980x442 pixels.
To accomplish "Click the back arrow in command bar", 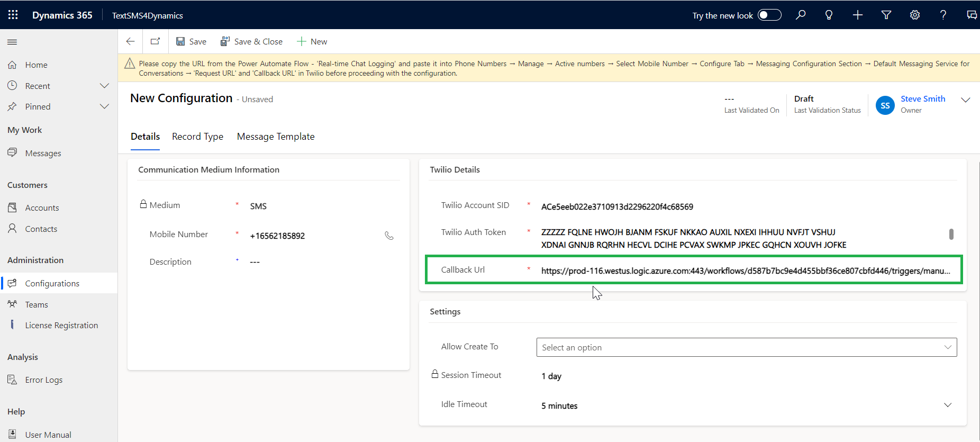I will 131,41.
